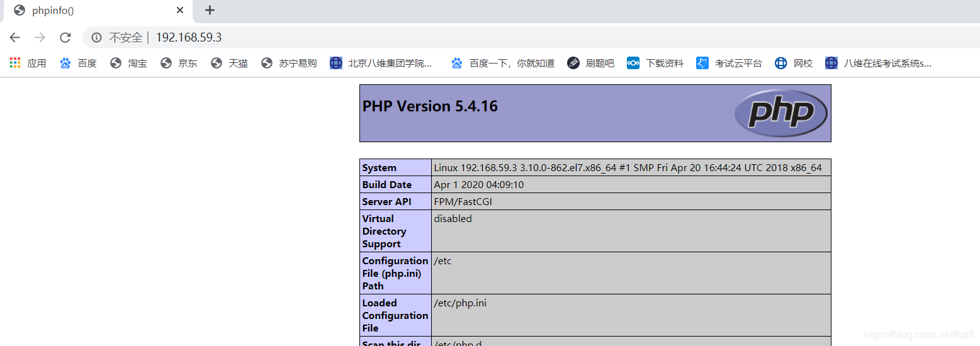Open the 刷题吧 bookmark
Screen dimensions: 980x346
point(590,63)
